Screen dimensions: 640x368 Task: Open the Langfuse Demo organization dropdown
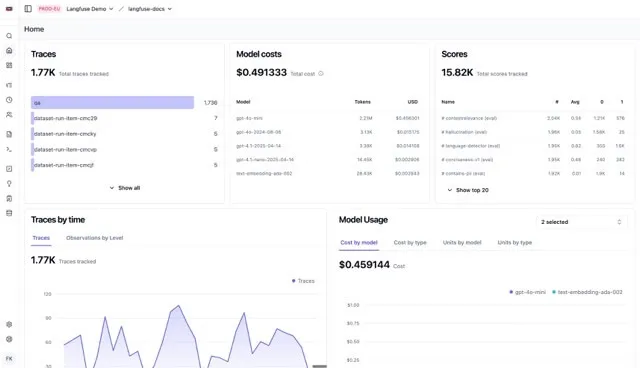[90, 9]
